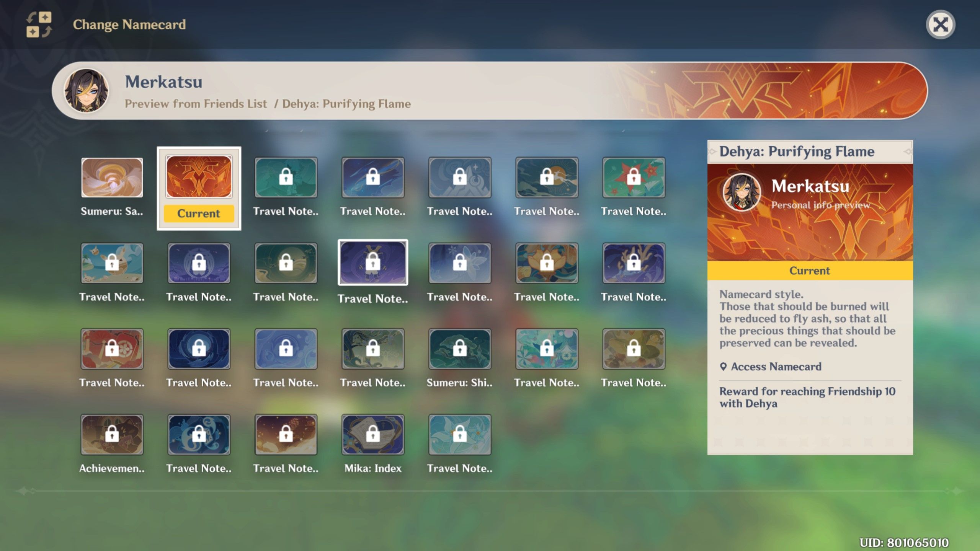Click the locked golden lotus namecard
The height and width of the screenshot is (551, 980).
[x=546, y=263]
